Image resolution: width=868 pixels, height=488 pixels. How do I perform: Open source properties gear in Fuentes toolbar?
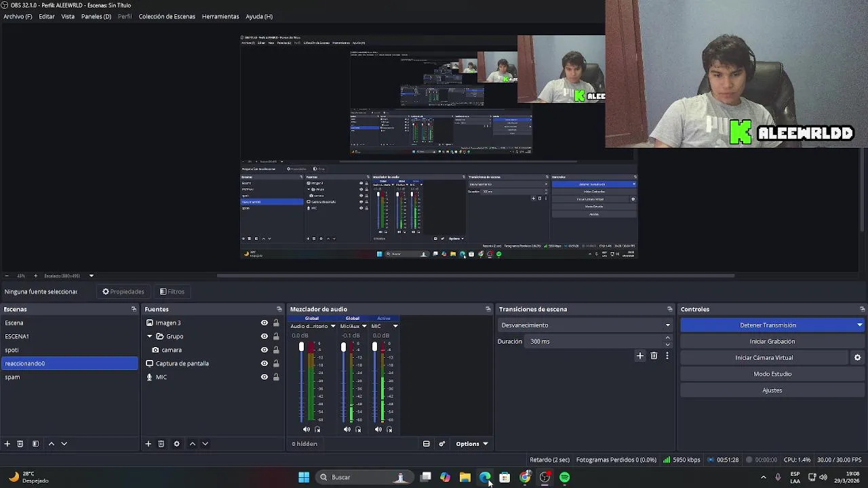coord(177,444)
